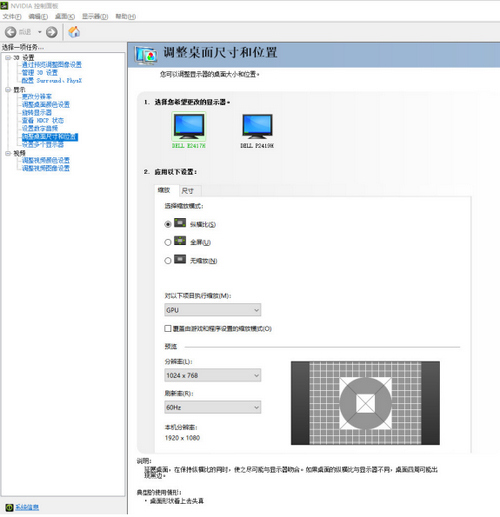
Task: Click the back arrow navigation icon
Action: [10, 32]
